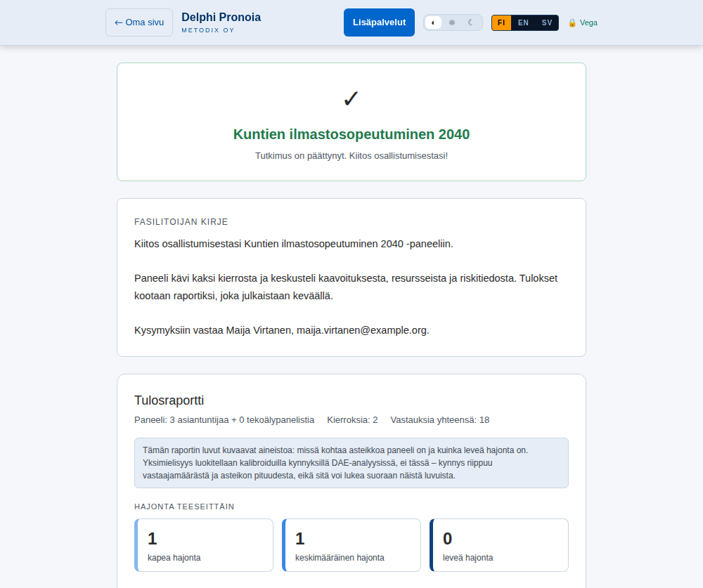Select the 'kapea hajonta' card

pos(204,545)
